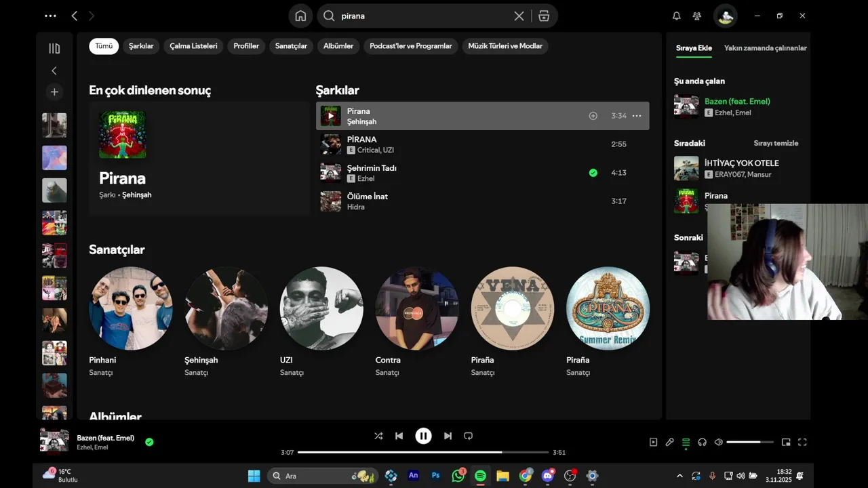This screenshot has height=488, width=868.
Task: Select Podcast'ler ve Programlar filter chip
Action: click(x=411, y=46)
